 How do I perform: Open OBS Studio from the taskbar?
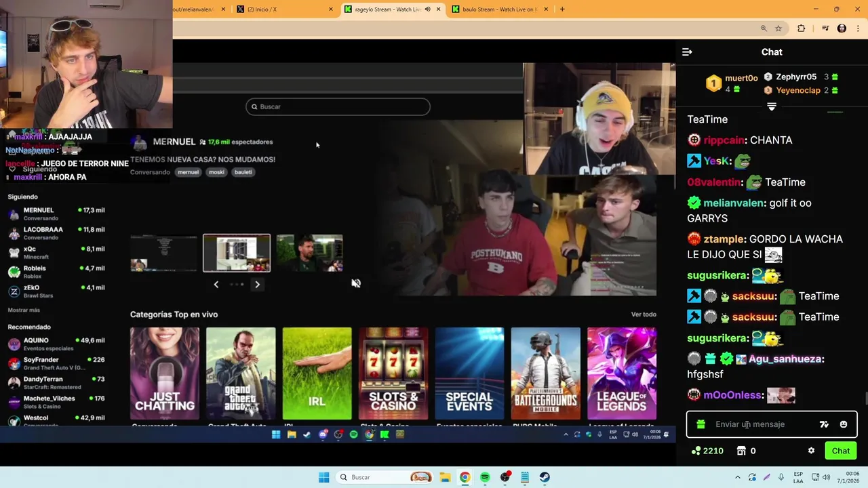coord(505,477)
